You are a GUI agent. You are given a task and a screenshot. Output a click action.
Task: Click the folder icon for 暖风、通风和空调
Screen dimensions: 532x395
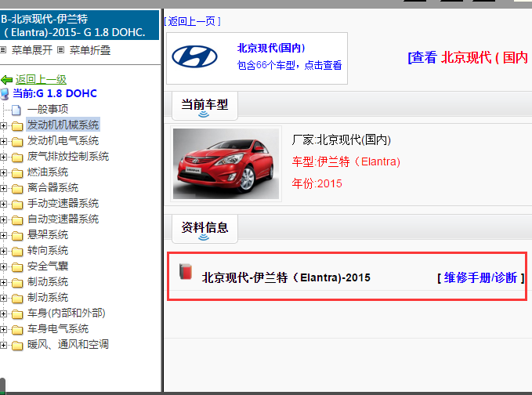(x=17, y=346)
